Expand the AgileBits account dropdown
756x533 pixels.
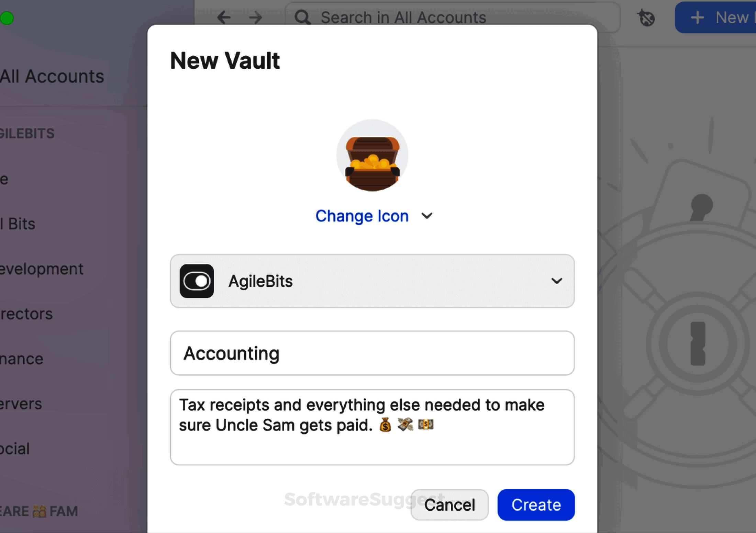[556, 281]
